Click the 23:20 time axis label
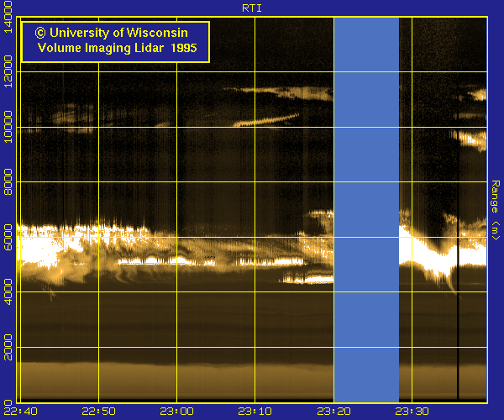 333,412
